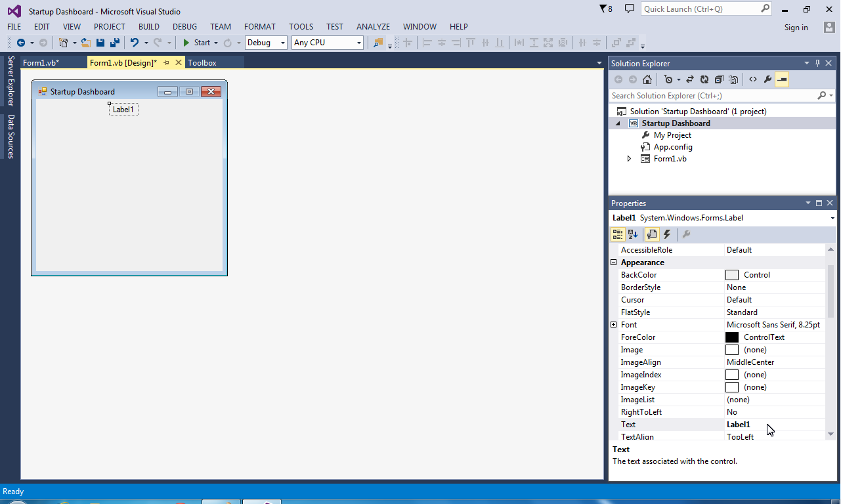Open Properties via the wrench in Solution Explorer

point(767,79)
